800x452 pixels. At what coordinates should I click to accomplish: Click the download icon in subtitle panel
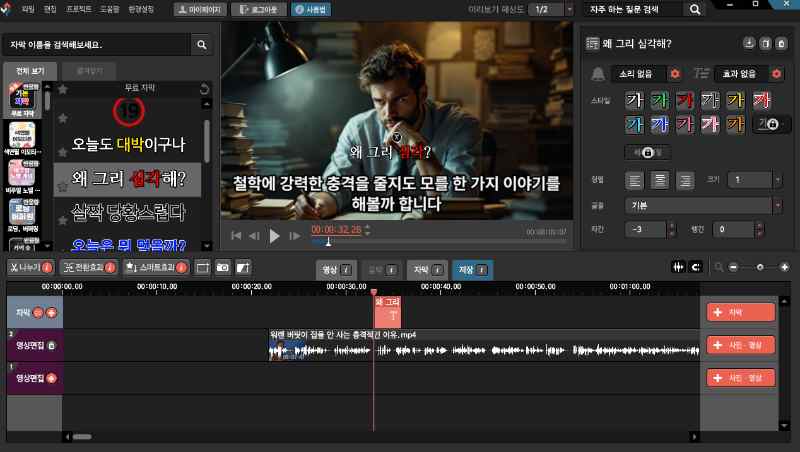pos(748,43)
